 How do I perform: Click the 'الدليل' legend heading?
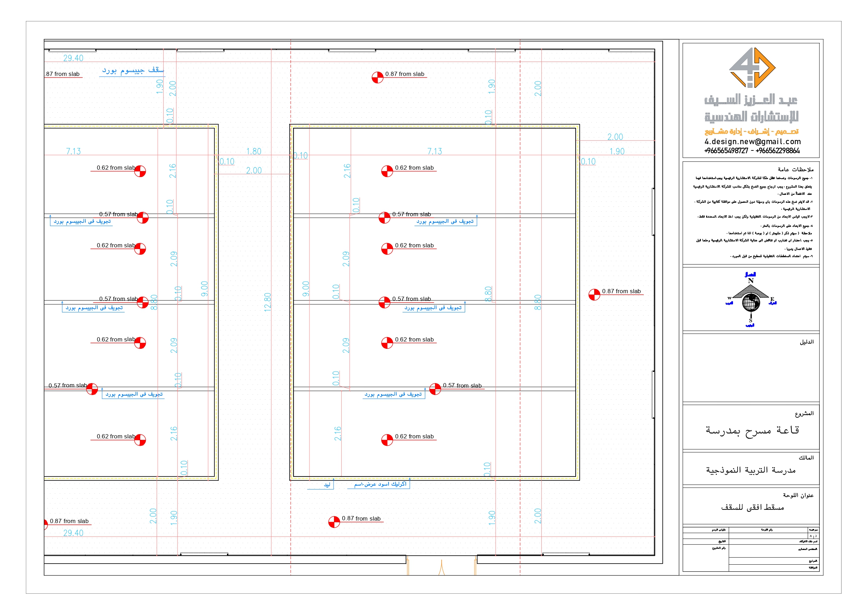806,341
